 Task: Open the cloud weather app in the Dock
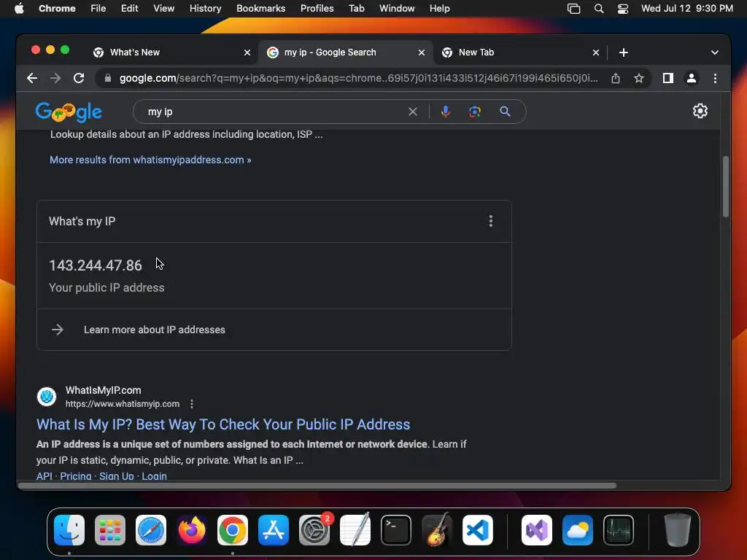[578, 530]
